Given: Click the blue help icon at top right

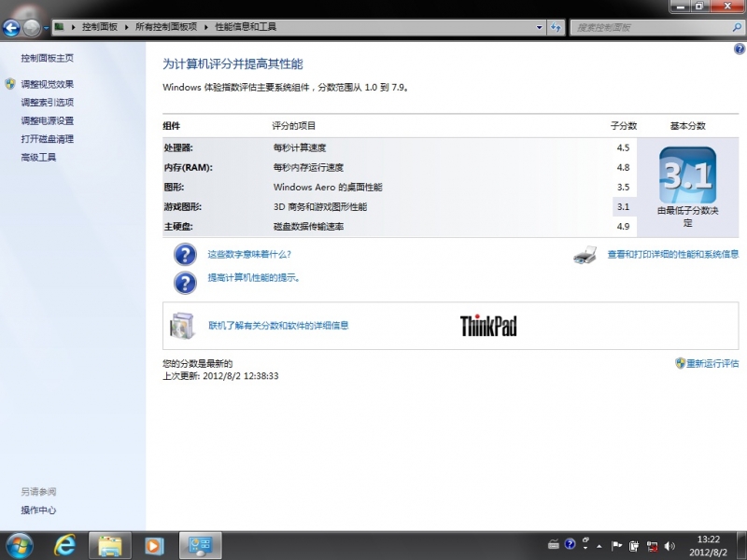Looking at the screenshot, I should pos(740,49).
